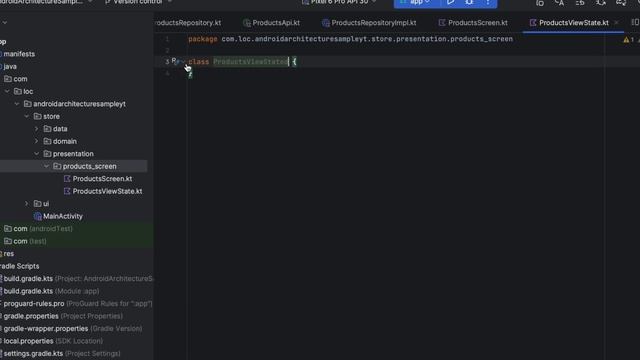The image size is (640, 360).
Task: Collapse the androidarchitecturesampleyt package chevron
Action: [x=17, y=104]
